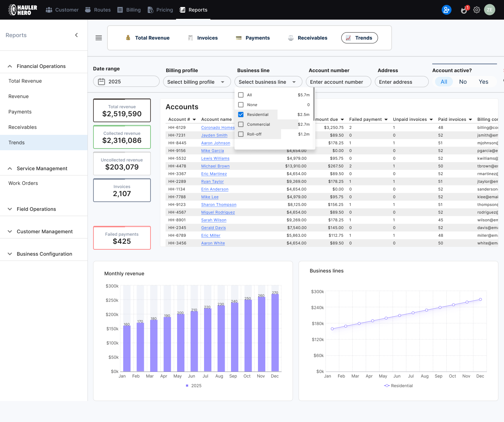Check the Commercial business line checkbox
504x422 pixels.
[241, 124]
